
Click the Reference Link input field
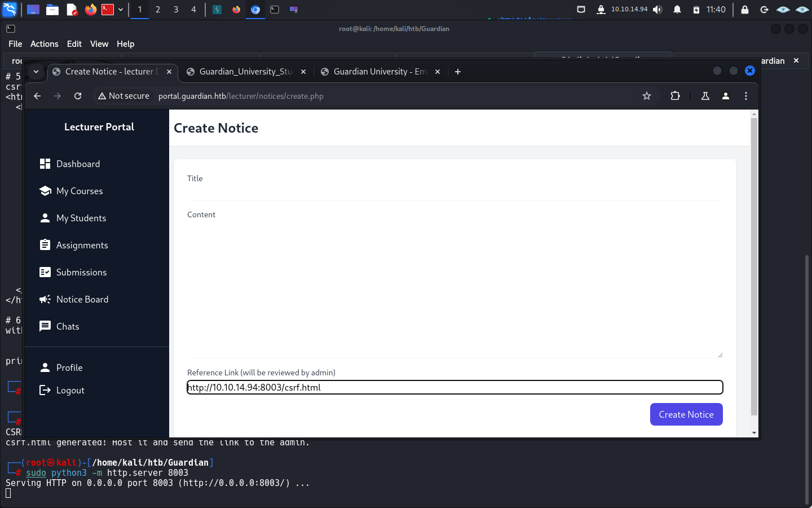(454, 387)
